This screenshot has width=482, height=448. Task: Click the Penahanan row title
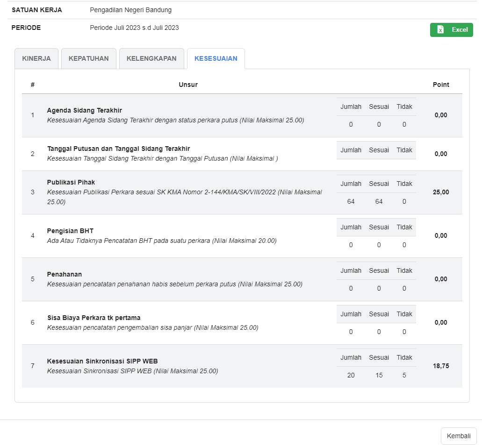[65, 275]
